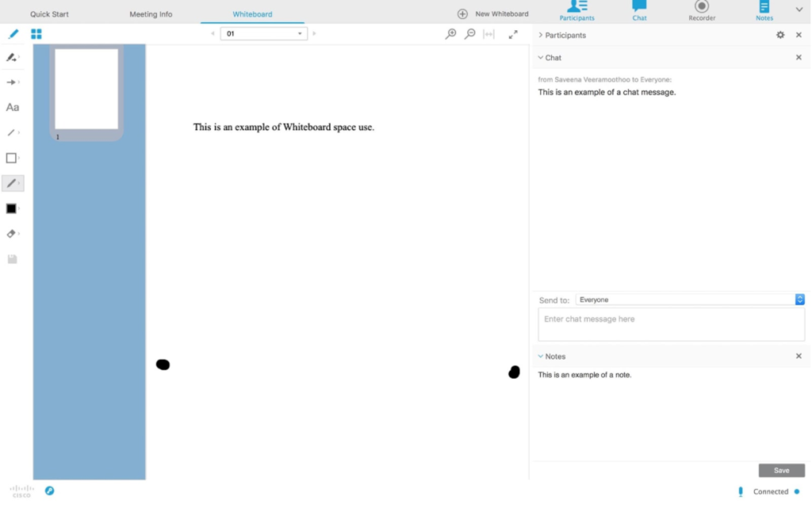Select the Eraser tool
Image resolution: width=812 pixels, height=523 pixels.
tap(12, 233)
